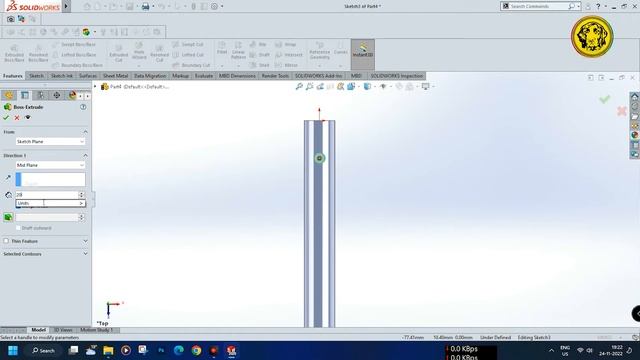Screen dimensions: 640x360
Task: Switch to the Motion Study 1 bottom tab
Action: [x=96, y=330]
